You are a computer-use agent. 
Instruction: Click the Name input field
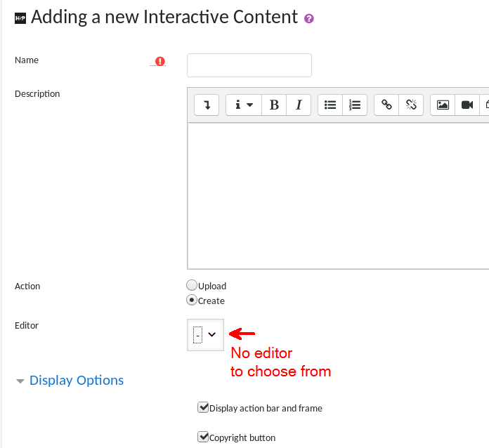(x=249, y=65)
